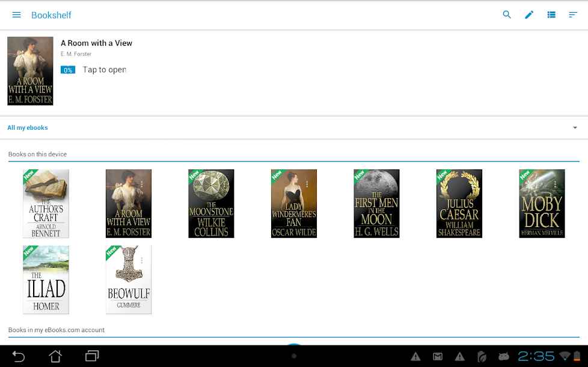Tap the system clock showing 2:35
588x367 pixels.
point(536,356)
